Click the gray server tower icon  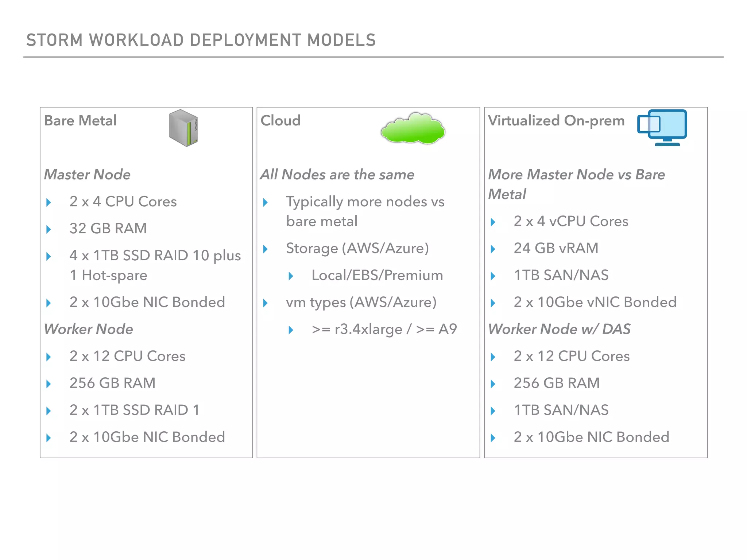(183, 128)
